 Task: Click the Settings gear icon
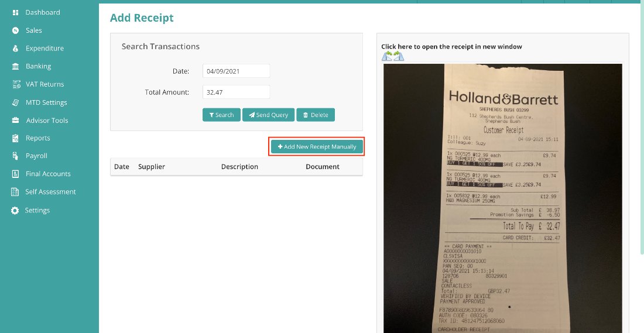coord(15,210)
